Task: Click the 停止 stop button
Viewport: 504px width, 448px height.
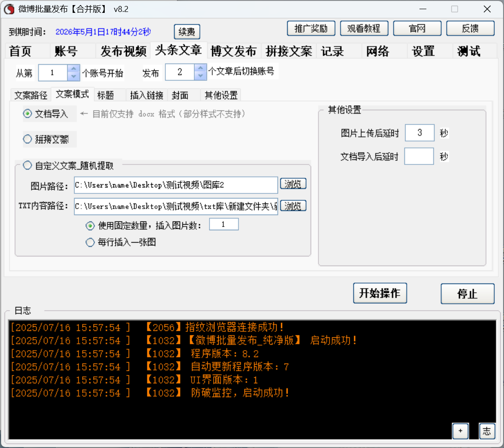Action: tap(467, 294)
